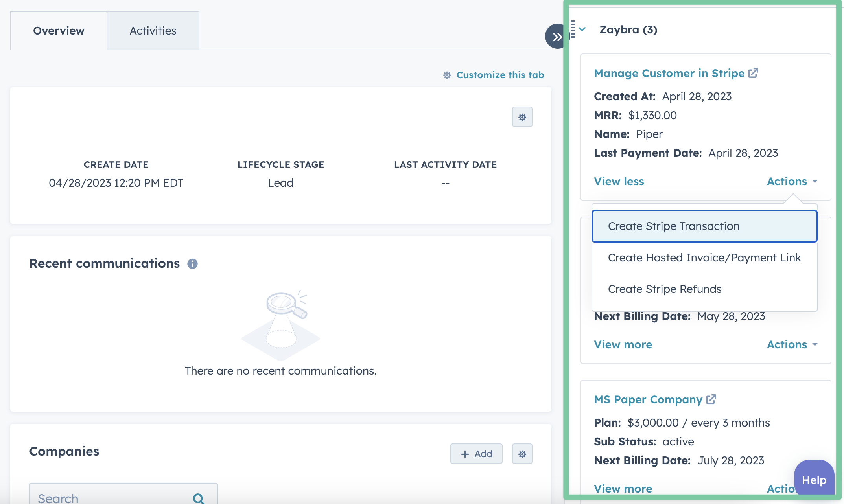The width and height of the screenshot is (844, 504).
Task: Open external link icon beside MS Paper Company
Action: [711, 399]
